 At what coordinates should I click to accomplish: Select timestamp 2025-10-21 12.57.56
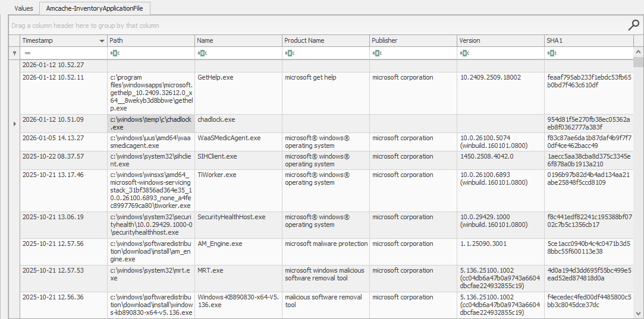(x=64, y=252)
